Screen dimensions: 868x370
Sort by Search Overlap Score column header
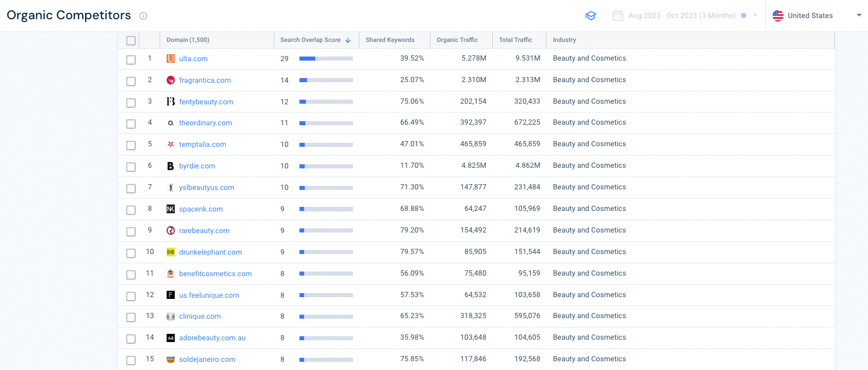tap(310, 40)
